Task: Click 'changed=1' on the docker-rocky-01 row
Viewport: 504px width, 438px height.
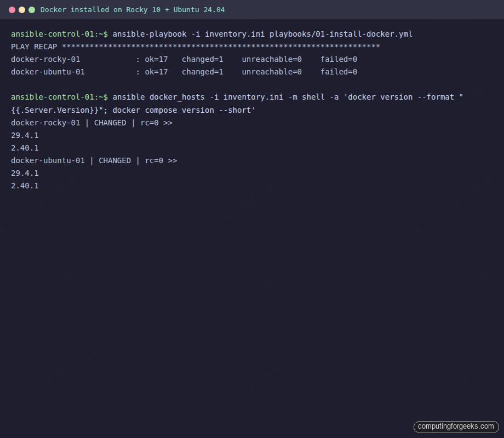Action: click(x=203, y=60)
